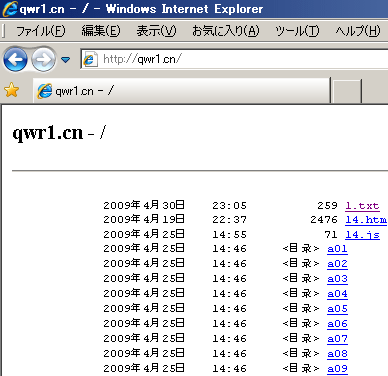This screenshot has height=376, width=388.
Task: Open the ツール(T) menu
Action: pos(297,31)
